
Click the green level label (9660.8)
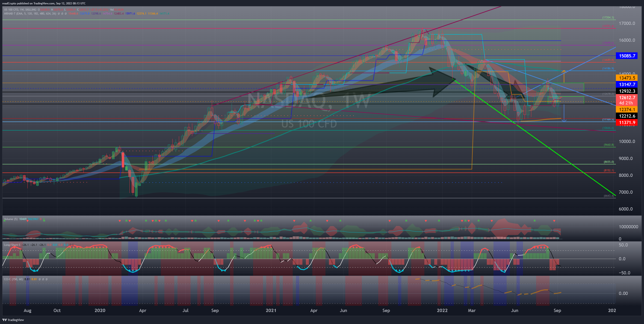[x=609, y=145]
